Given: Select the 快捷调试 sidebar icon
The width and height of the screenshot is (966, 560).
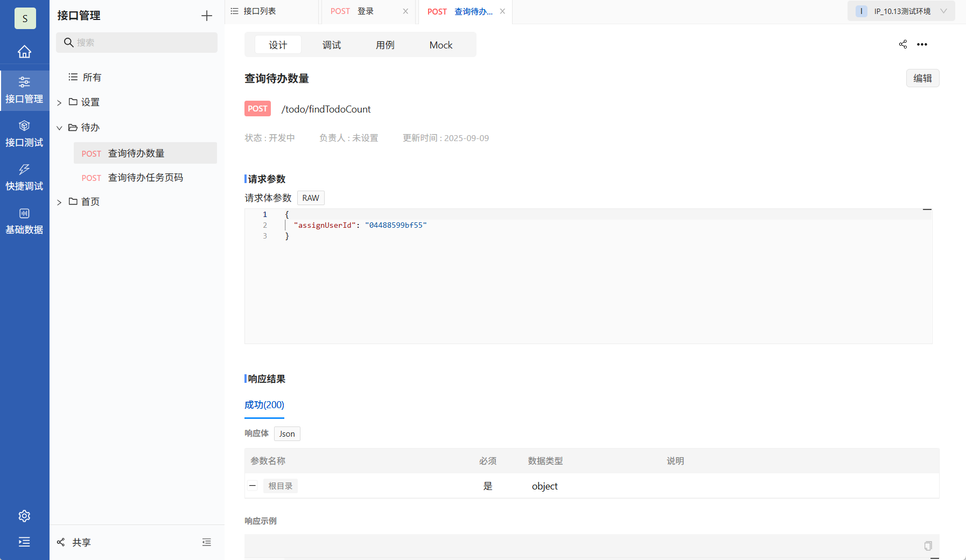Looking at the screenshot, I should click(x=25, y=177).
